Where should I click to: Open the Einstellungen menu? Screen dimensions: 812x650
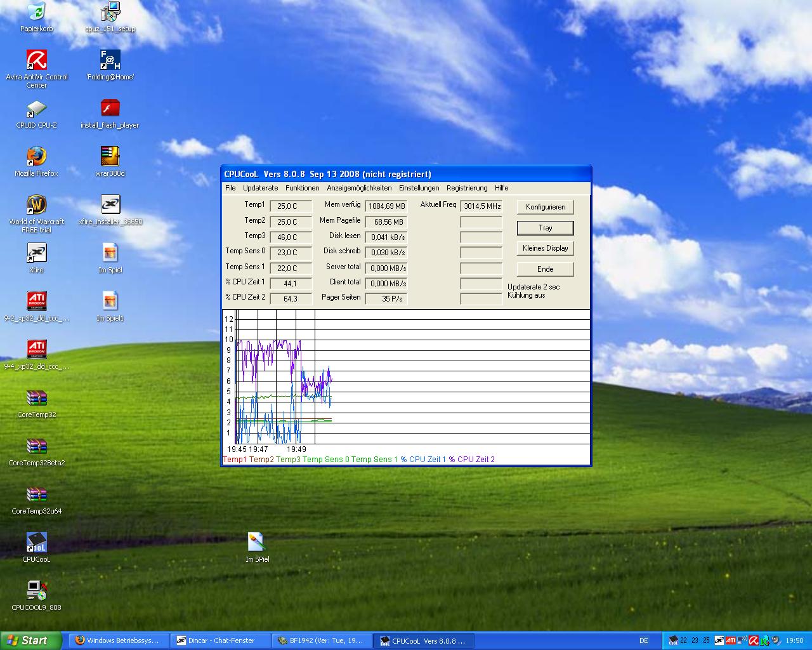pyautogui.click(x=419, y=188)
